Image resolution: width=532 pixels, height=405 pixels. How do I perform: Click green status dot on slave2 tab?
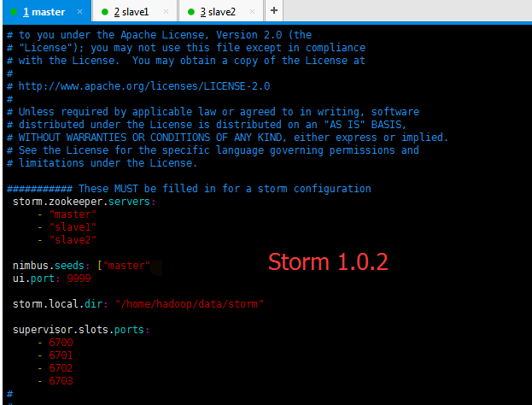pos(191,12)
